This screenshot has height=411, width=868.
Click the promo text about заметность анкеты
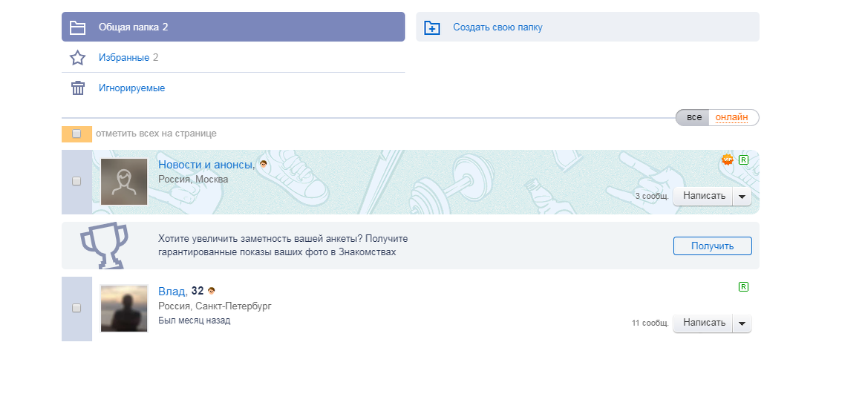pos(283,246)
